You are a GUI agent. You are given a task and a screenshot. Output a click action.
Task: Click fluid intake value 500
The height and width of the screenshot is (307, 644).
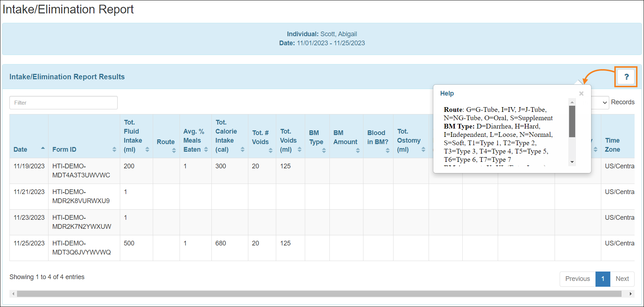click(129, 243)
